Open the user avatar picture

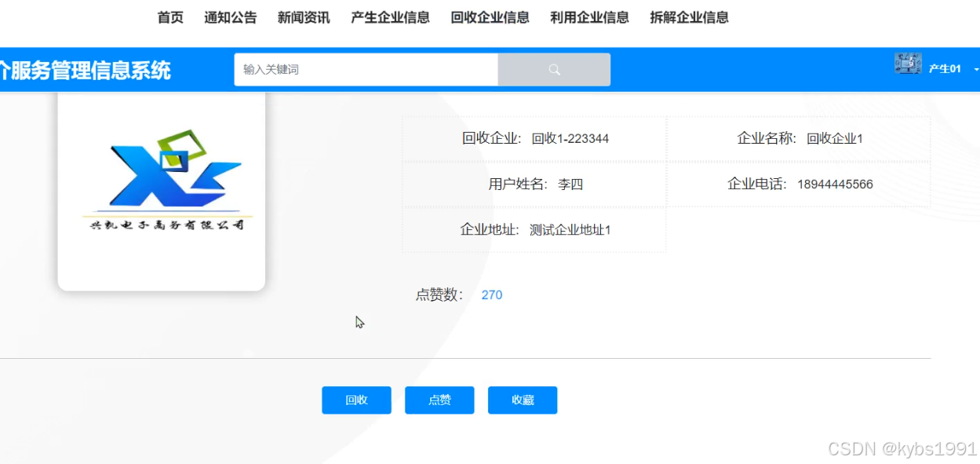908,64
